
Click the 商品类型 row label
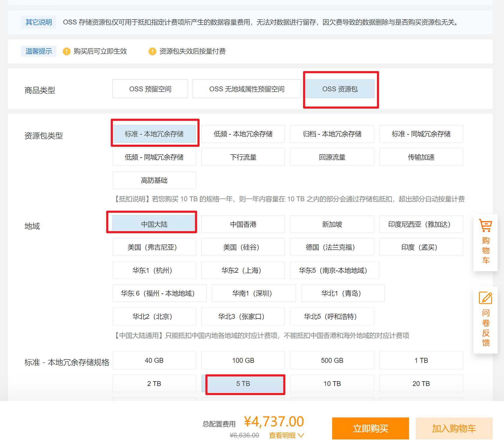pyautogui.click(x=40, y=90)
